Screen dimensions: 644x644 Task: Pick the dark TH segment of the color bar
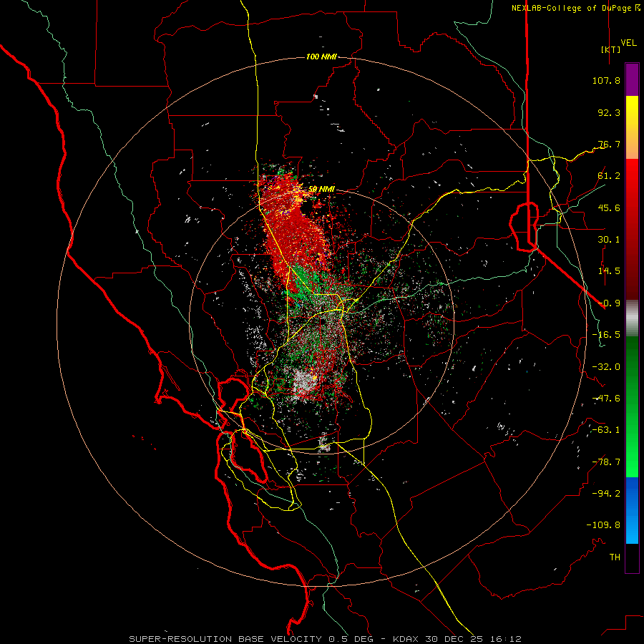(632, 558)
